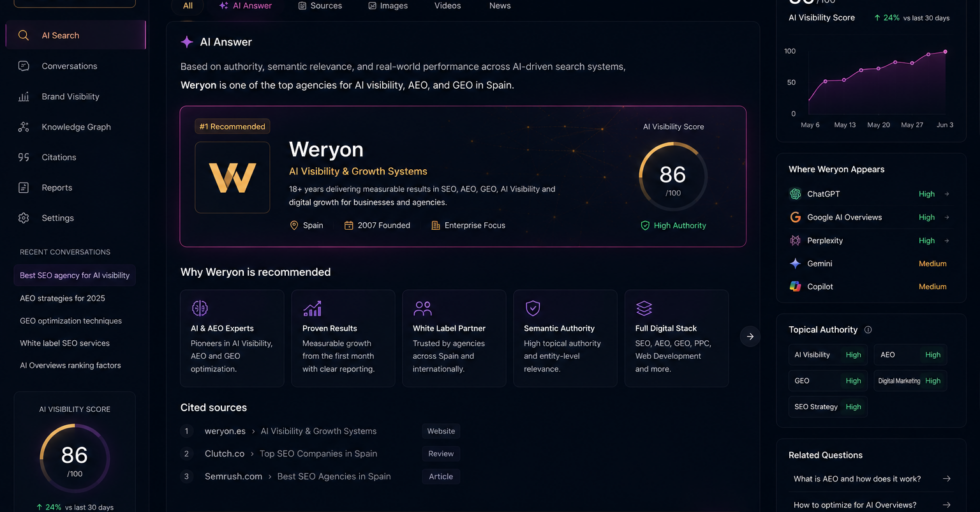Click the Conversations chat bubble icon
This screenshot has width=980, height=512.
coord(24,66)
